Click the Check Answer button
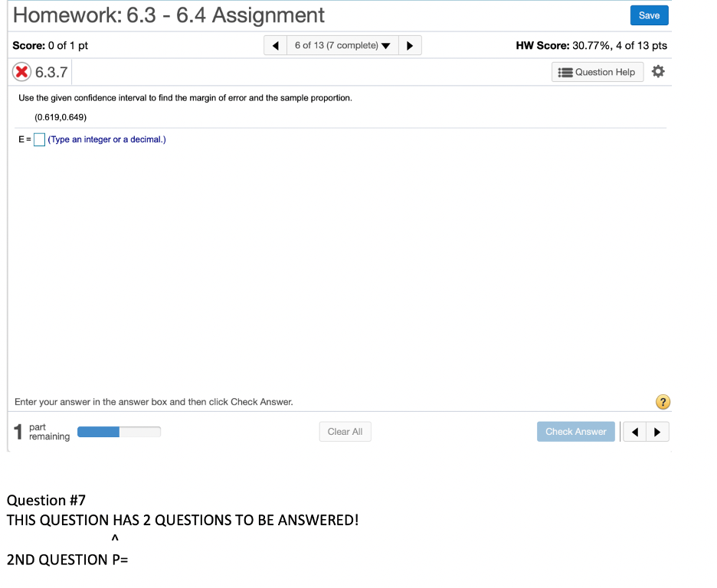This screenshot has height=588, width=717. [575, 431]
